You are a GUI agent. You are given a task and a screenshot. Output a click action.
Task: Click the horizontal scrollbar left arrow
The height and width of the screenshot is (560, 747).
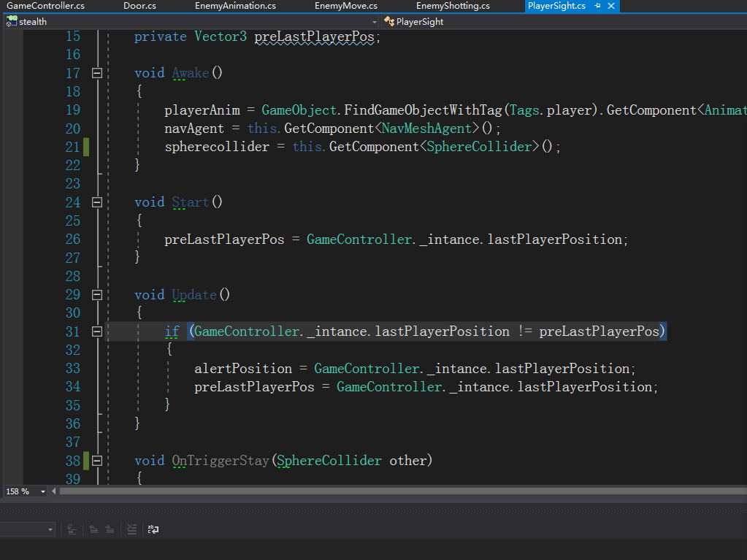pyautogui.click(x=54, y=491)
